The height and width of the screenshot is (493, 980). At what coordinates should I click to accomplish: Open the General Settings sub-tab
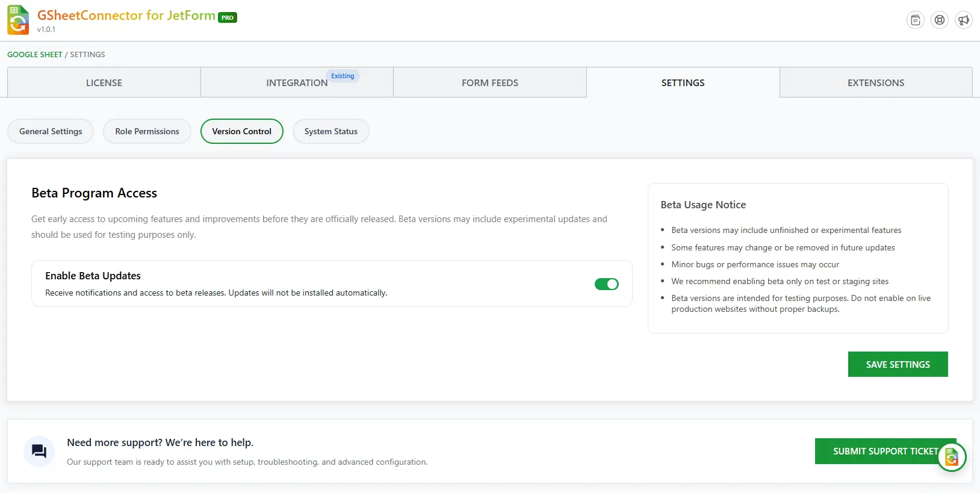[x=51, y=131]
